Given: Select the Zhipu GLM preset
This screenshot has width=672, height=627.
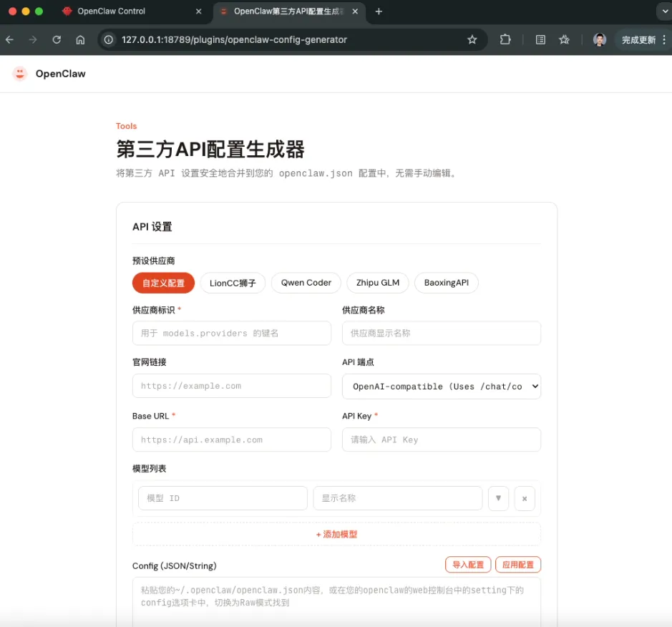Looking at the screenshot, I should (378, 283).
